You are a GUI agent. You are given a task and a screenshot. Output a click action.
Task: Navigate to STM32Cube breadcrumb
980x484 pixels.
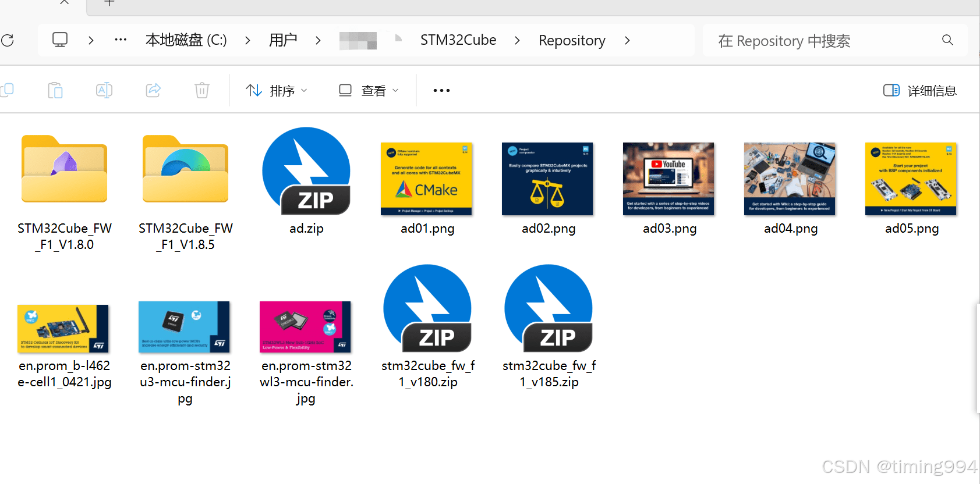(458, 40)
